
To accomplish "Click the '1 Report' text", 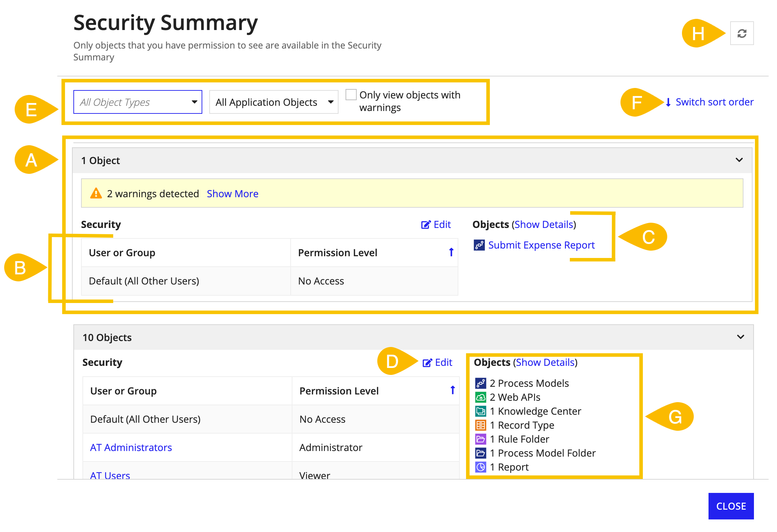I will pos(509,467).
